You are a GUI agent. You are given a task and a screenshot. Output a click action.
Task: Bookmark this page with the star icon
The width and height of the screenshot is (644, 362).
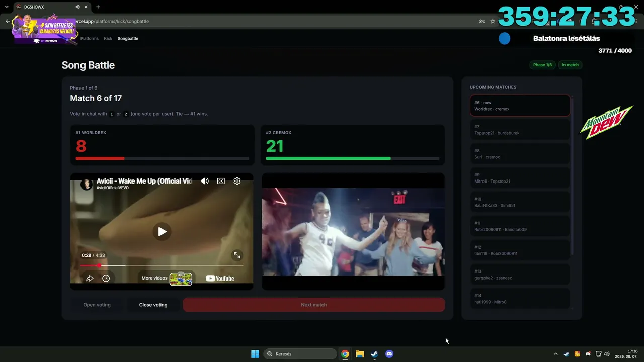point(493,21)
